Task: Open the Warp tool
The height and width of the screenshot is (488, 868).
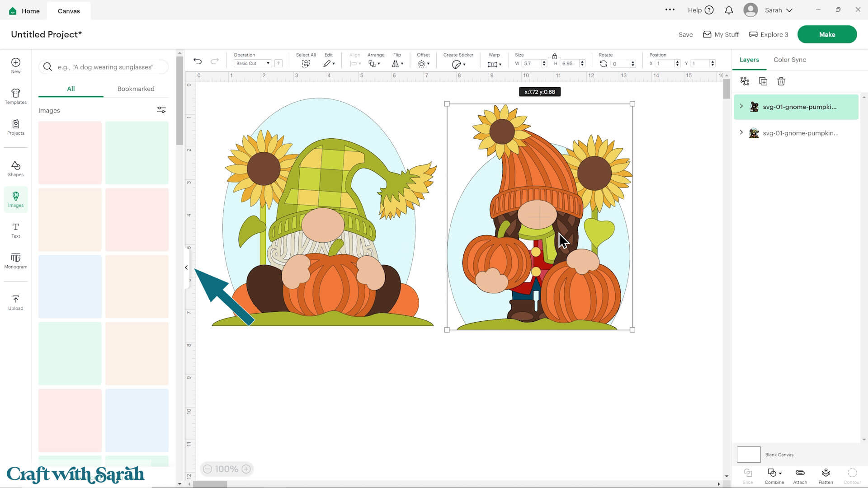Action: pyautogui.click(x=494, y=64)
